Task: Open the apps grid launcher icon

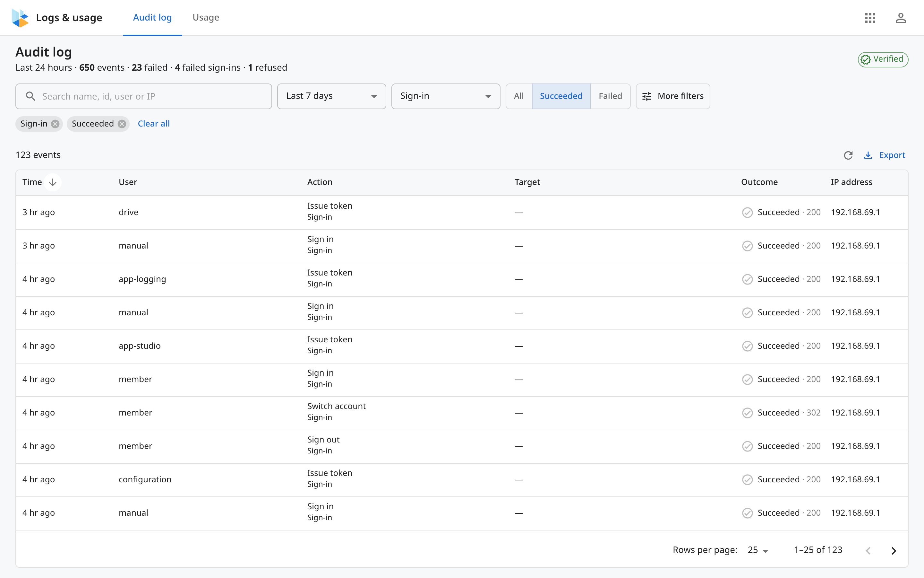Action: point(870,18)
